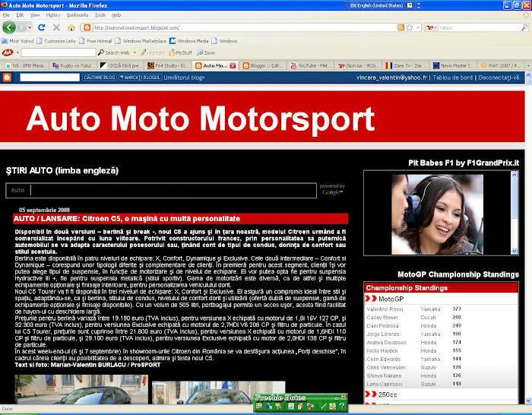Switch to the F64 Studio tab
Image resolution: width=532 pixels, height=415 pixels.
tap(168, 66)
